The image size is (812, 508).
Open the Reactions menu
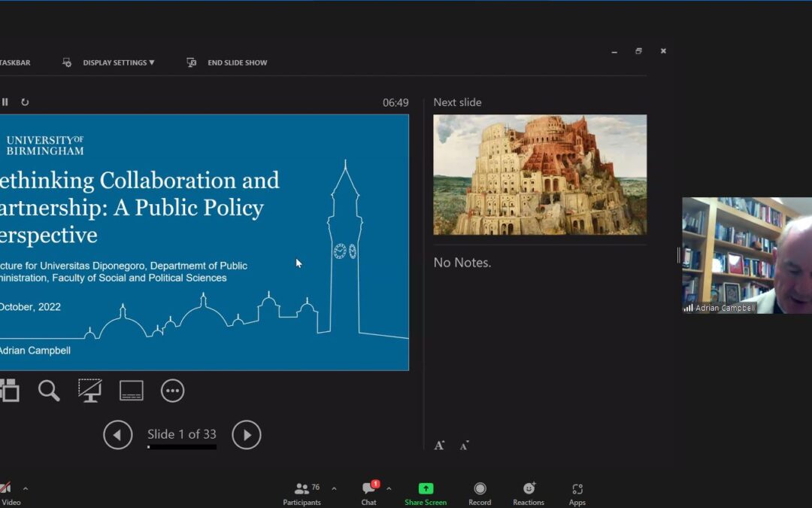click(x=529, y=494)
